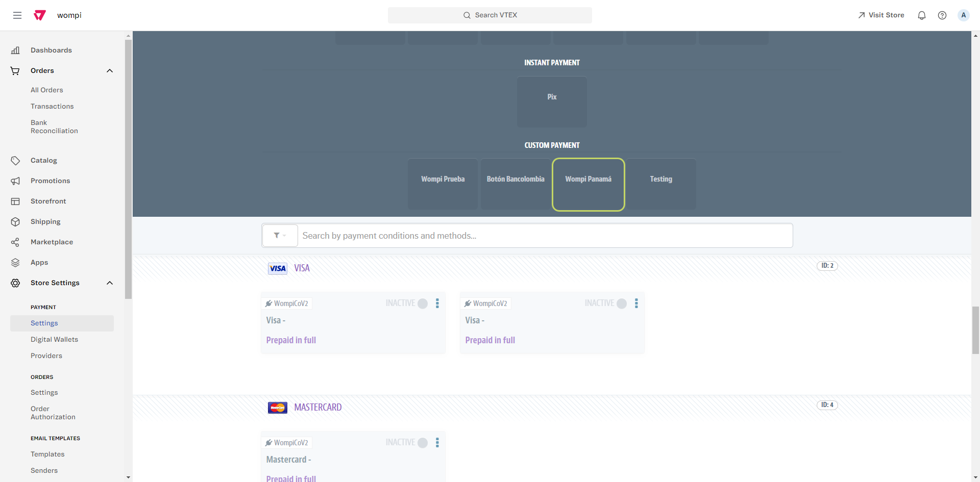Open the payment search filter dropdown
This screenshot has width=980, height=482.
click(x=280, y=235)
